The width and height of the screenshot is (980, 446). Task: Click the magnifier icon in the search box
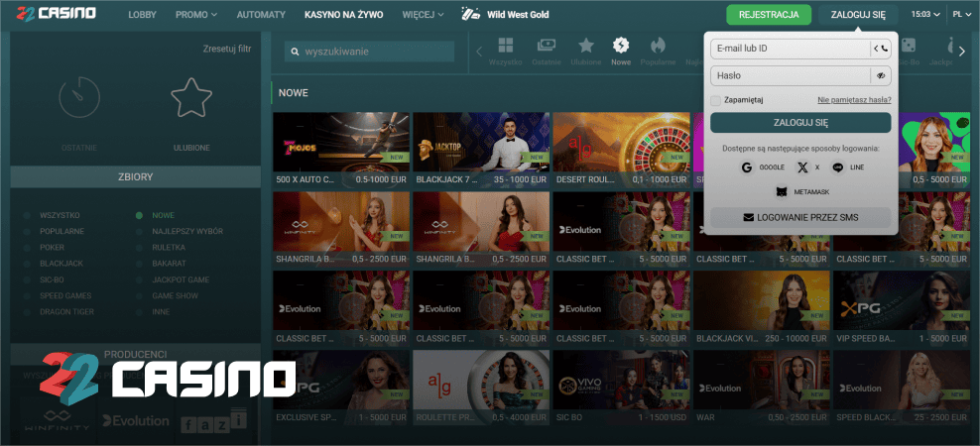click(x=295, y=52)
